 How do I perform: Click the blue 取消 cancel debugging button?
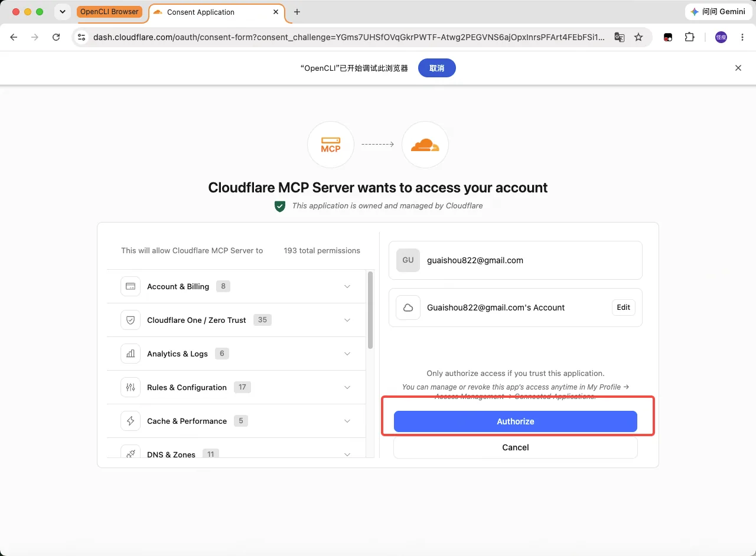437,68
